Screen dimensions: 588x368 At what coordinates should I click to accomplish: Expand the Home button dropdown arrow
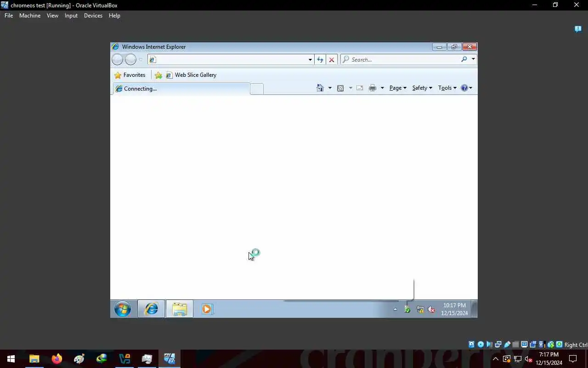(330, 88)
